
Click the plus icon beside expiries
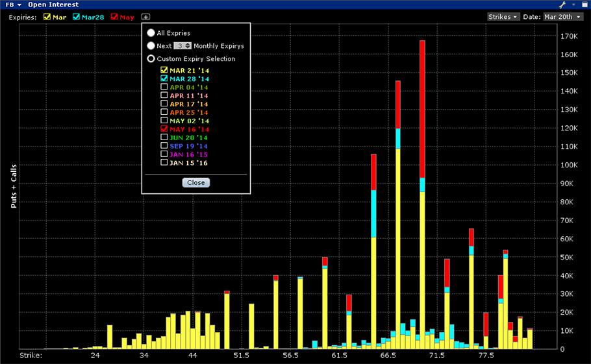pyautogui.click(x=145, y=17)
